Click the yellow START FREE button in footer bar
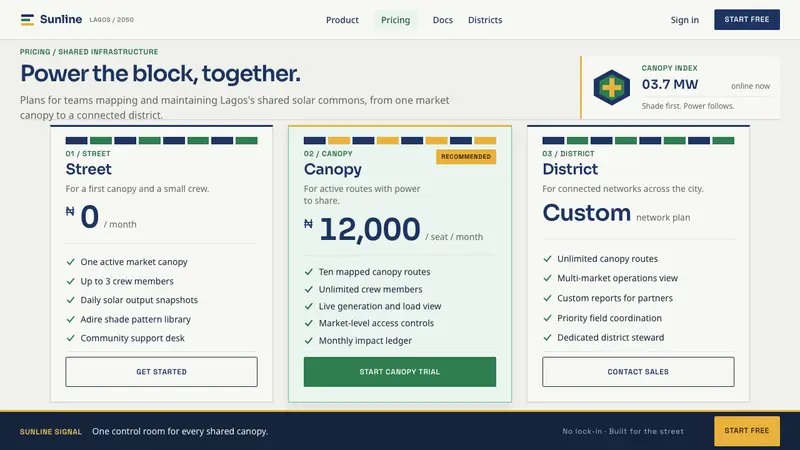Image resolution: width=800 pixels, height=450 pixels. pyautogui.click(x=747, y=431)
